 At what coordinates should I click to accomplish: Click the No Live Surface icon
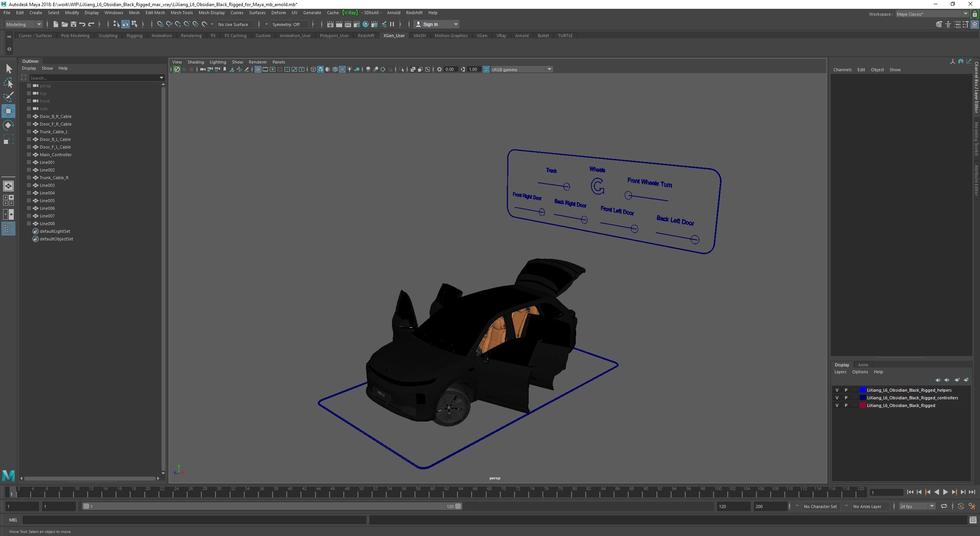[x=235, y=25]
